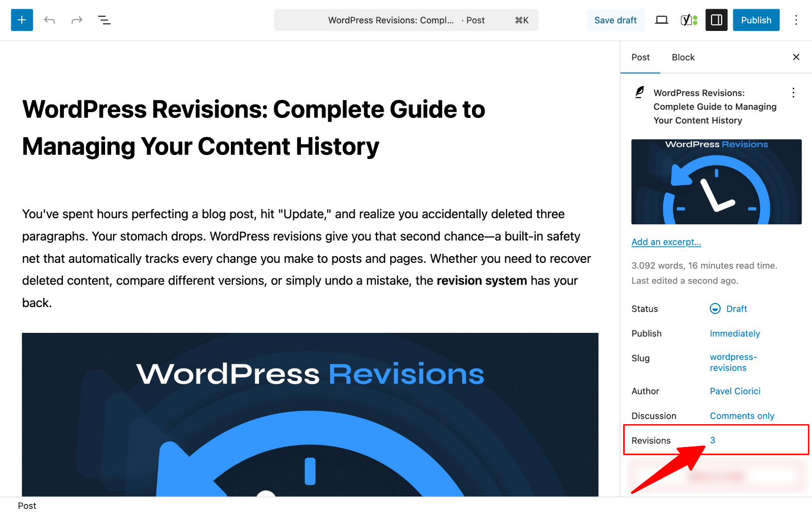The image size is (812, 514).
Task: Click the Add an excerpt link
Action: tap(666, 242)
